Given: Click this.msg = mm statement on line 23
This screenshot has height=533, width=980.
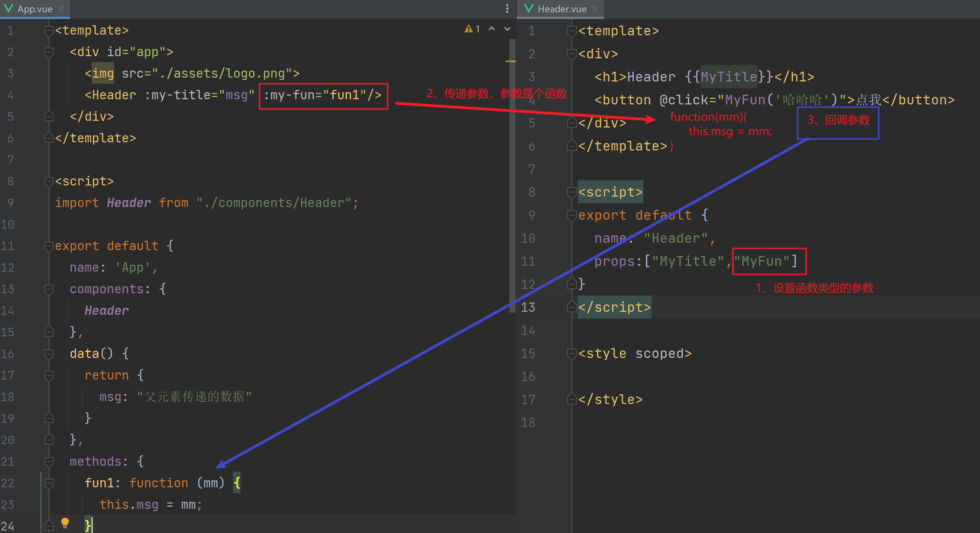Looking at the screenshot, I should 151,504.
